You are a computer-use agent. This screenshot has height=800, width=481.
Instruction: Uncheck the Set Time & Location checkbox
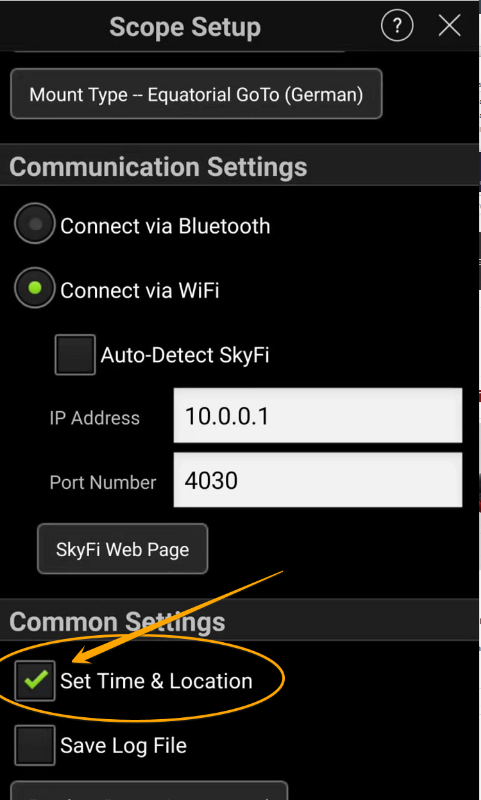[35, 681]
